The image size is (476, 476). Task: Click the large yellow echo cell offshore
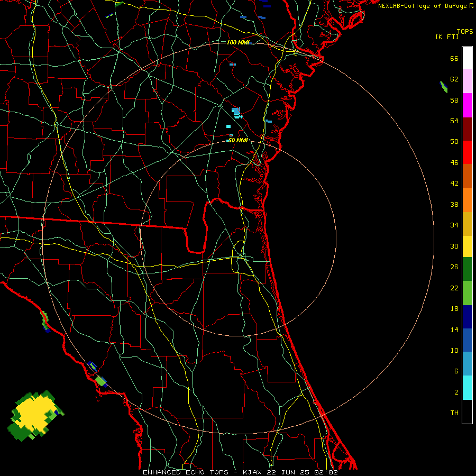(x=35, y=416)
